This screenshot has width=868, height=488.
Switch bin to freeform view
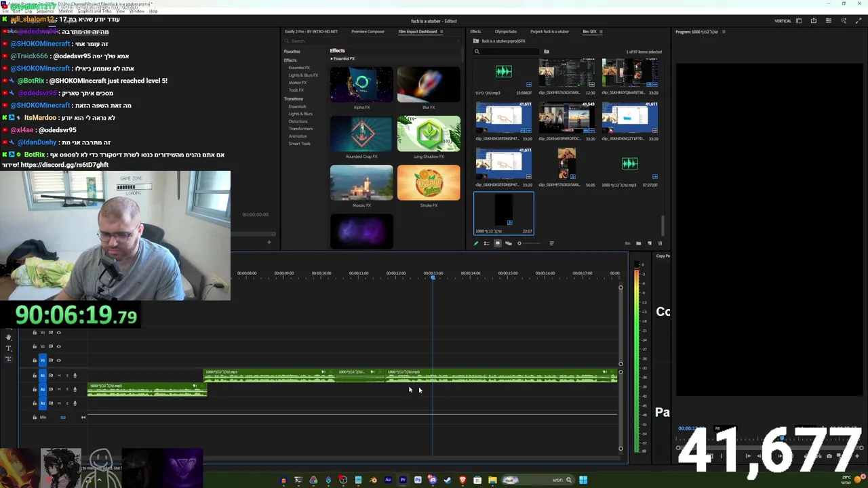point(509,243)
